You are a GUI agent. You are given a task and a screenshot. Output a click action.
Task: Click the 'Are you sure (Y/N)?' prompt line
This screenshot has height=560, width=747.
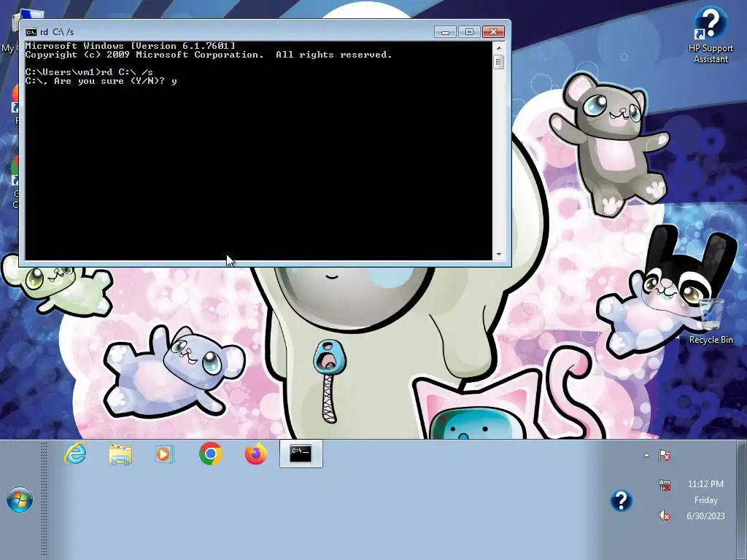[101, 82]
